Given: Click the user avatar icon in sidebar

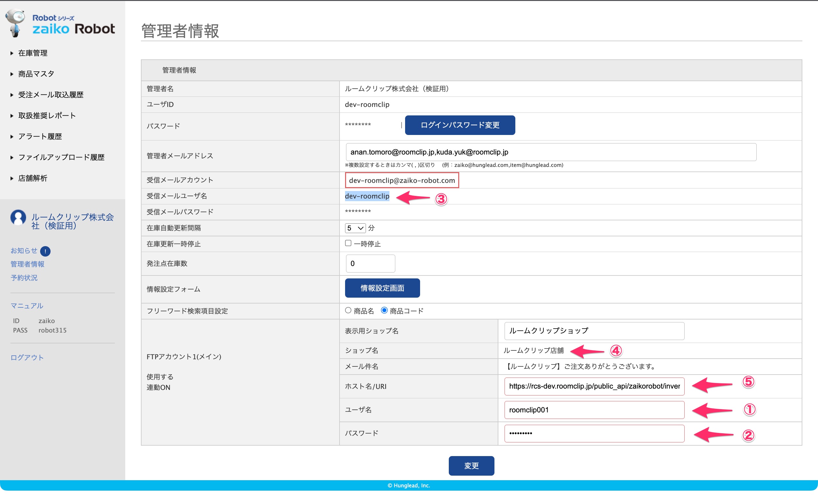Looking at the screenshot, I should tap(18, 218).
